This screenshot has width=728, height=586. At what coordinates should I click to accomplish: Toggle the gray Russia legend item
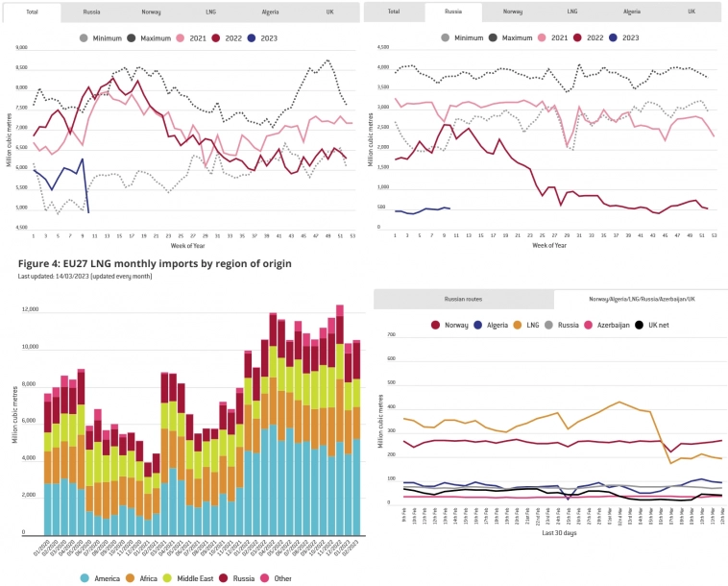click(563, 326)
